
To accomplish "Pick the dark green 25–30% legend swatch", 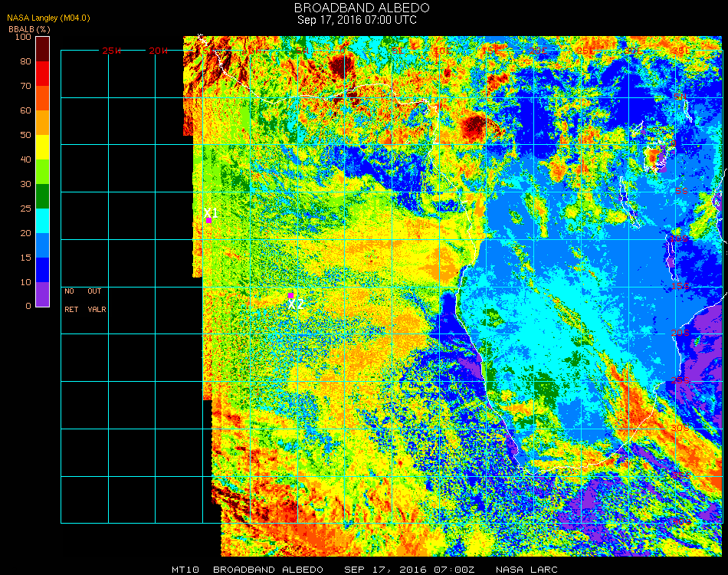I will coord(42,196).
